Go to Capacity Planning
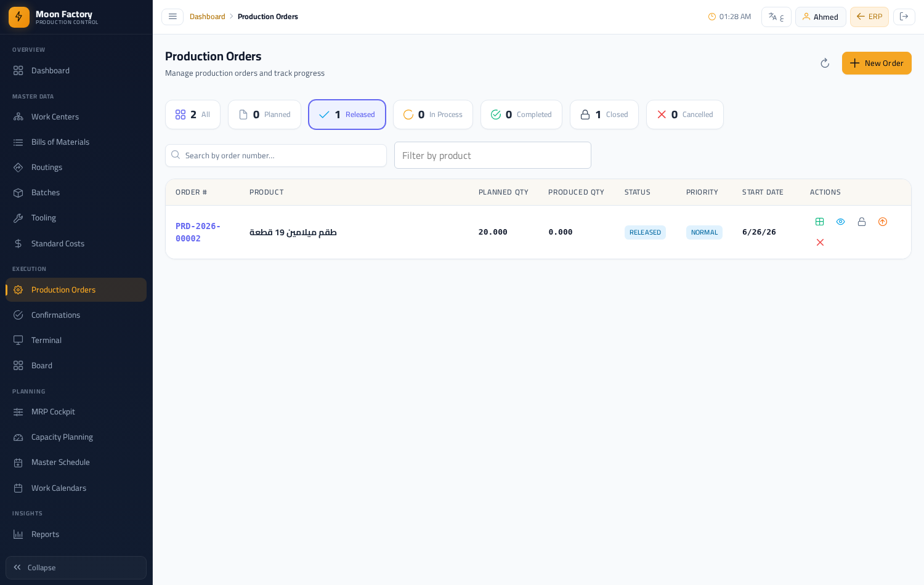 point(76,437)
